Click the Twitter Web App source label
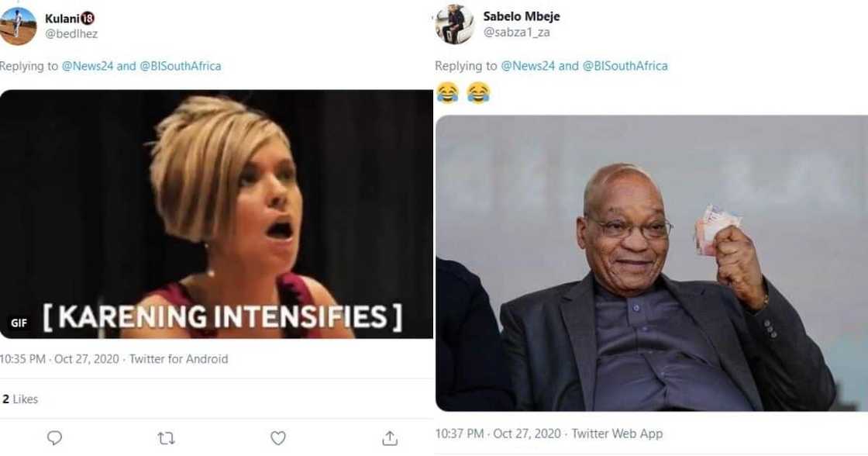The height and width of the screenshot is (456, 868). point(617,434)
